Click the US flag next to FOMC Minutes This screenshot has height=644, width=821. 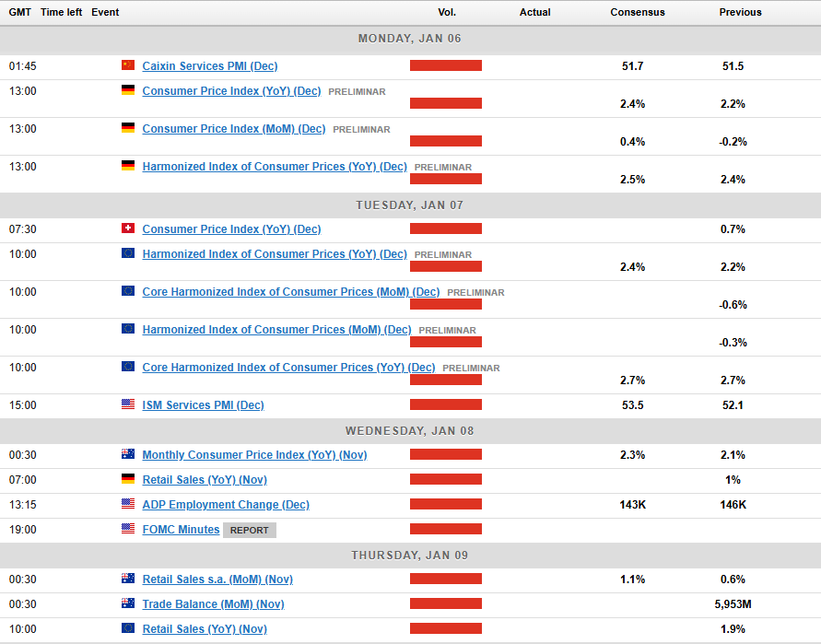tap(128, 529)
